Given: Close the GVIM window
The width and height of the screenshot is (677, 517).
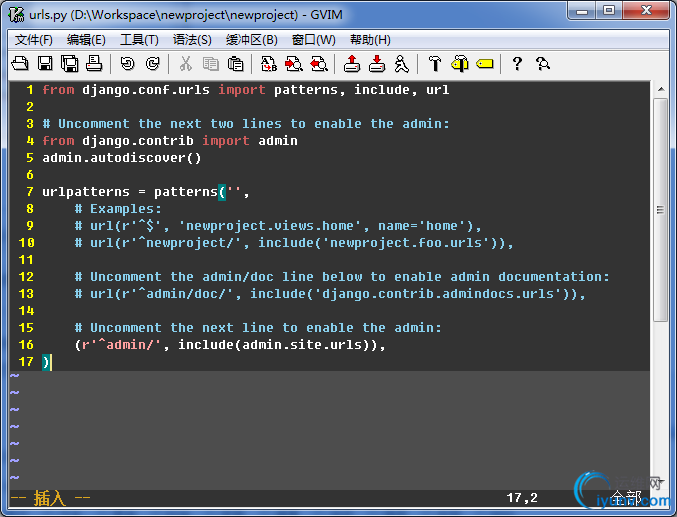Looking at the screenshot, I should tap(646, 10).
